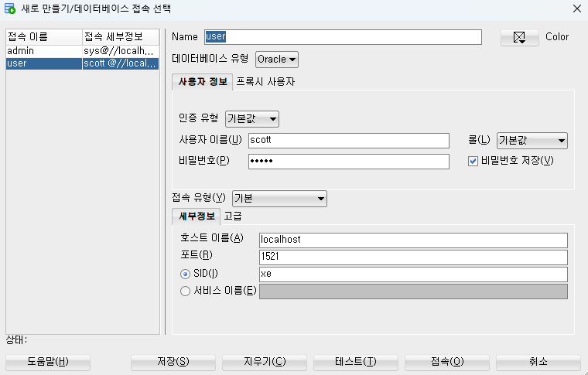Click the scott @//local... detail cell
588x375 pixels.
click(x=121, y=63)
